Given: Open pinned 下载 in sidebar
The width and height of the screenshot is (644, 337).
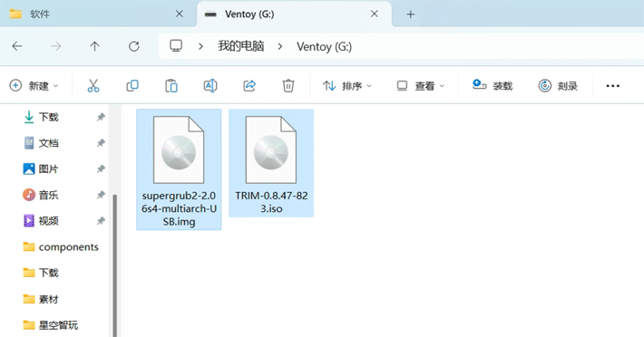Looking at the screenshot, I should pyautogui.click(x=41, y=117).
